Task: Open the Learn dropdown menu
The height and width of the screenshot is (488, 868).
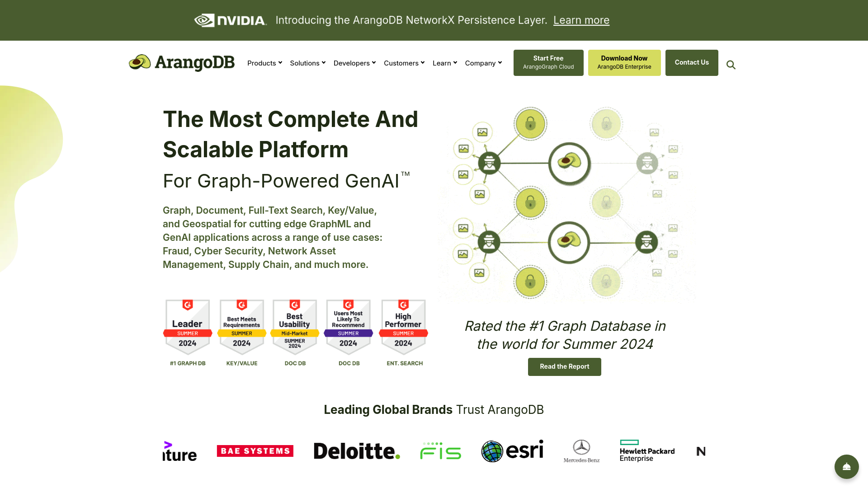Action: (445, 62)
